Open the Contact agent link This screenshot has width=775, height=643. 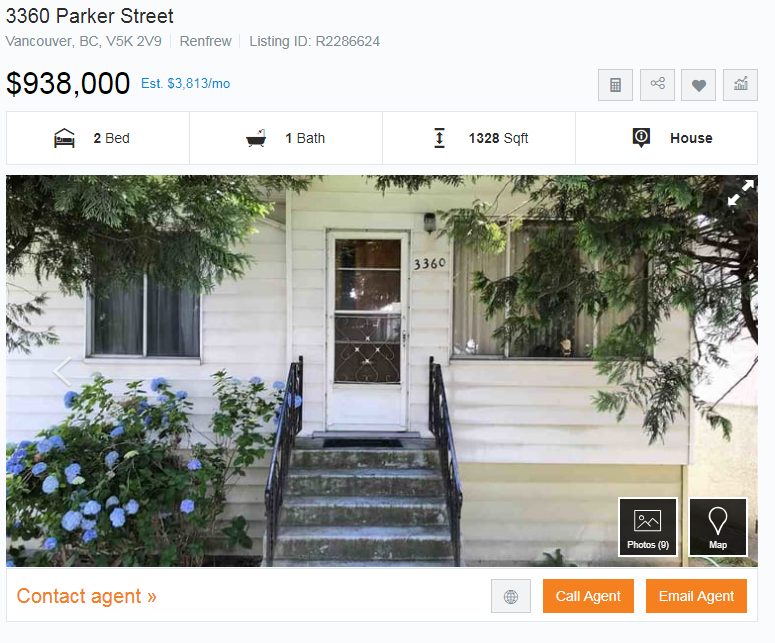pyautogui.click(x=86, y=596)
